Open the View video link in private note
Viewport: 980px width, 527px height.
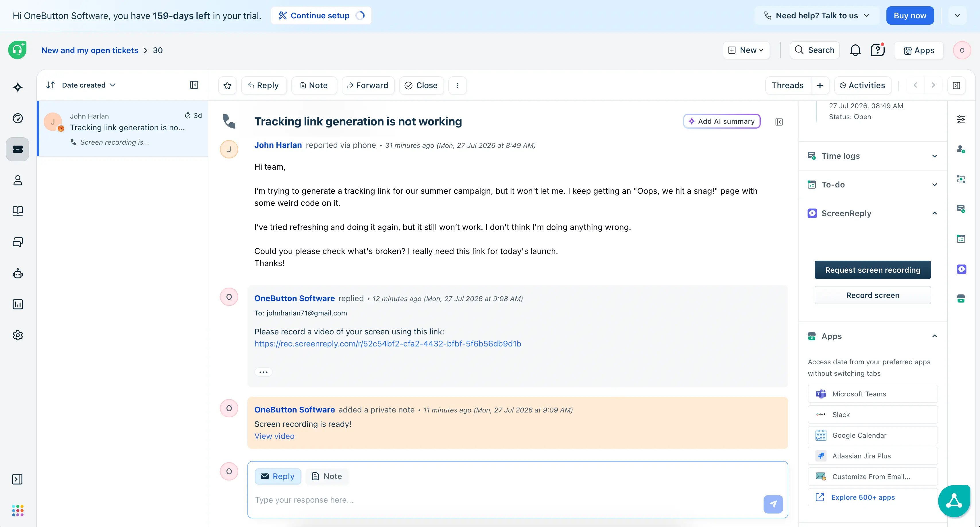[274, 436]
